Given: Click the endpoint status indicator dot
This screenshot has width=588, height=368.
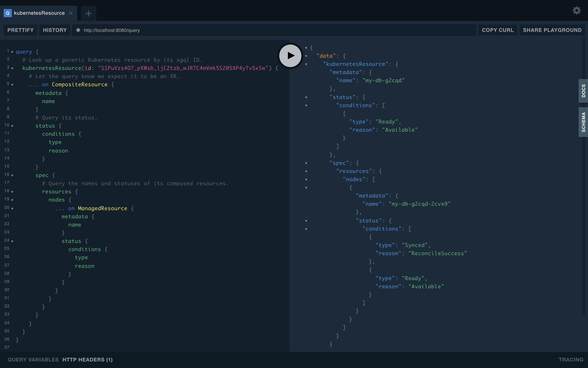Looking at the screenshot, I should pos(78,30).
